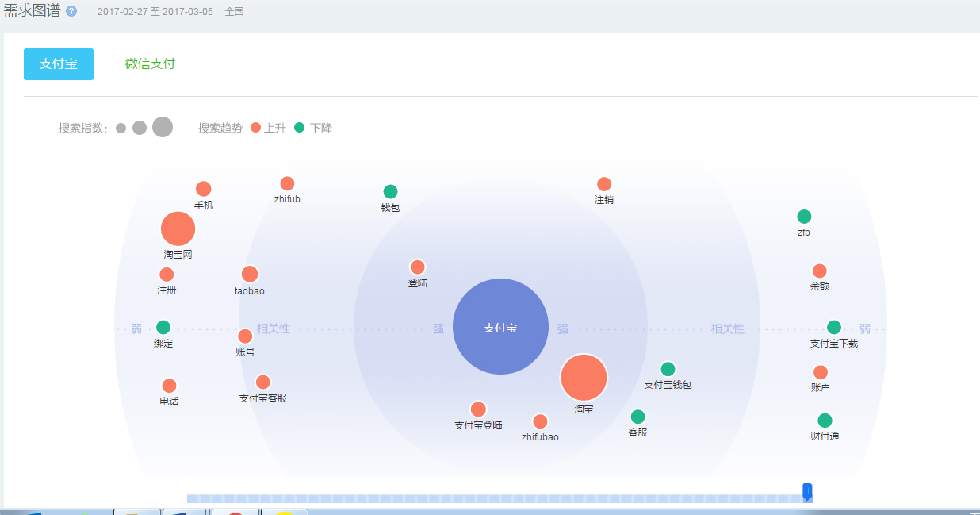Select the 手机 keyword bubble
The image size is (980, 515).
[x=204, y=189]
